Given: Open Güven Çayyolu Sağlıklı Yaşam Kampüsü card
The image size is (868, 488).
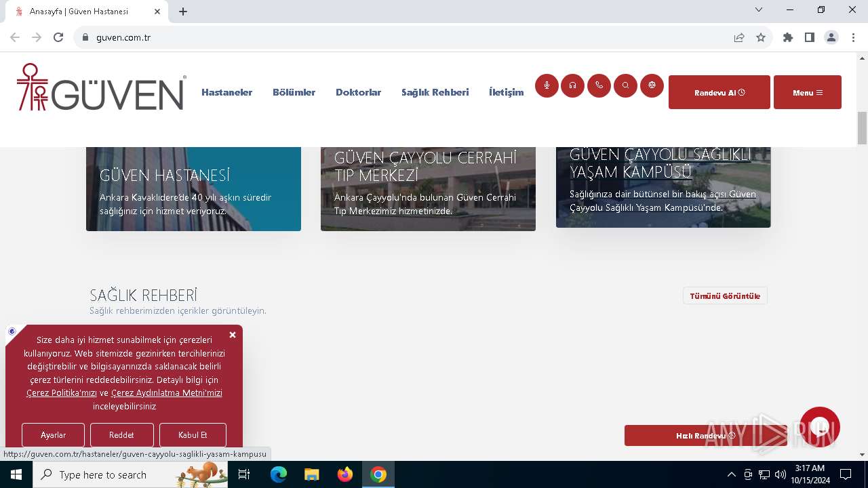Looking at the screenshot, I should [x=663, y=187].
